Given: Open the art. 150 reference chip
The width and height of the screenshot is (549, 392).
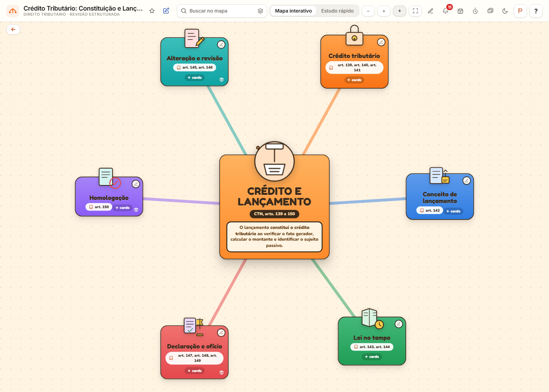Looking at the screenshot, I should pyautogui.click(x=99, y=207).
